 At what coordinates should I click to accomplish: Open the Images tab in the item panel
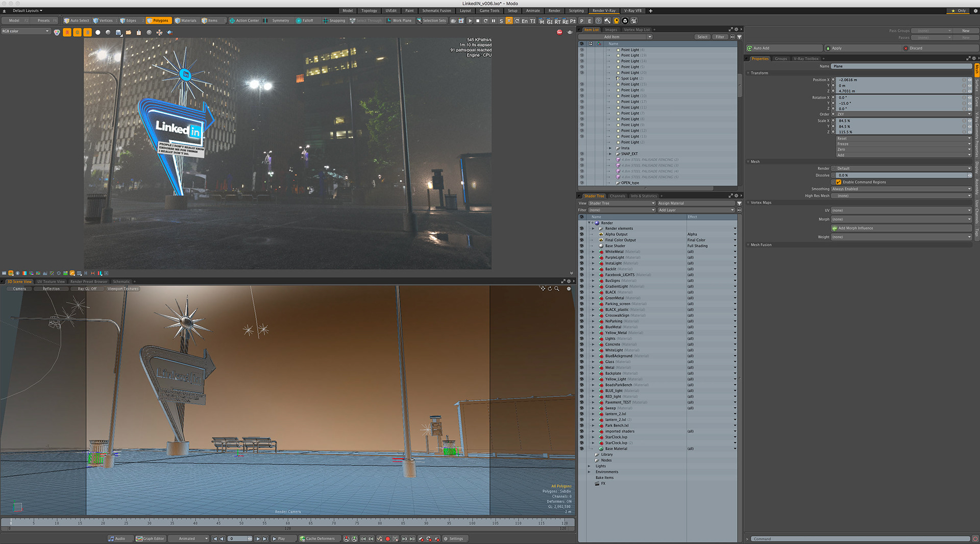point(611,30)
